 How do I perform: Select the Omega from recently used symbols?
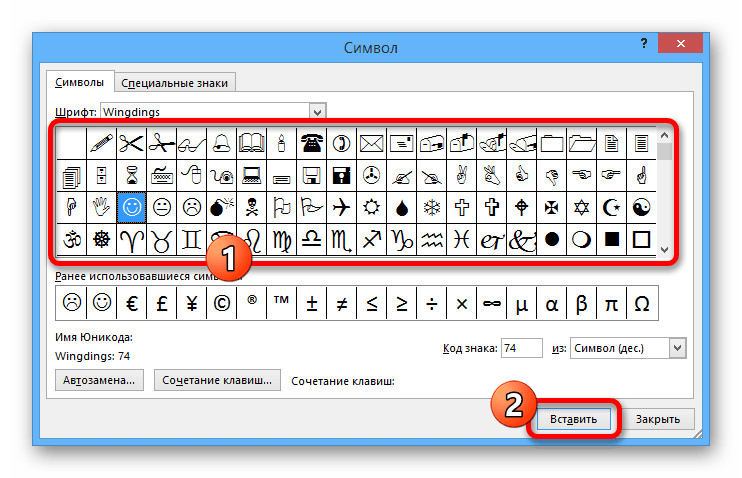click(642, 303)
